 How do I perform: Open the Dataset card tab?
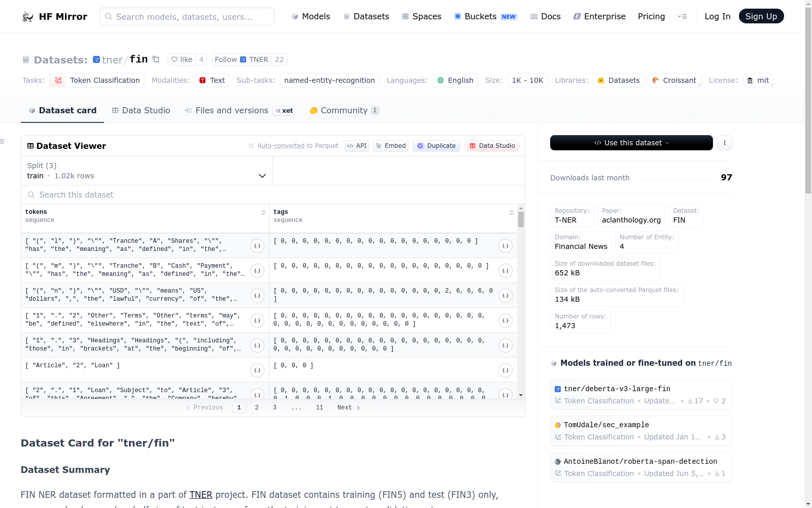point(62,110)
